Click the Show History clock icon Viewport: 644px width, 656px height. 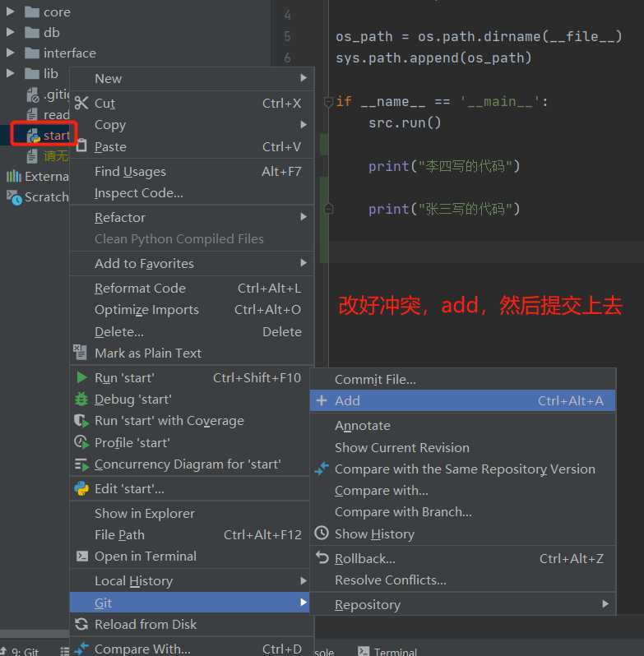coord(322,533)
